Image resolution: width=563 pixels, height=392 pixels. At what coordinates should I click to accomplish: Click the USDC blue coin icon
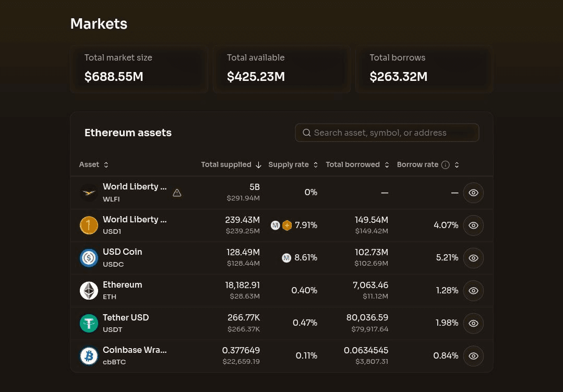[x=89, y=258]
